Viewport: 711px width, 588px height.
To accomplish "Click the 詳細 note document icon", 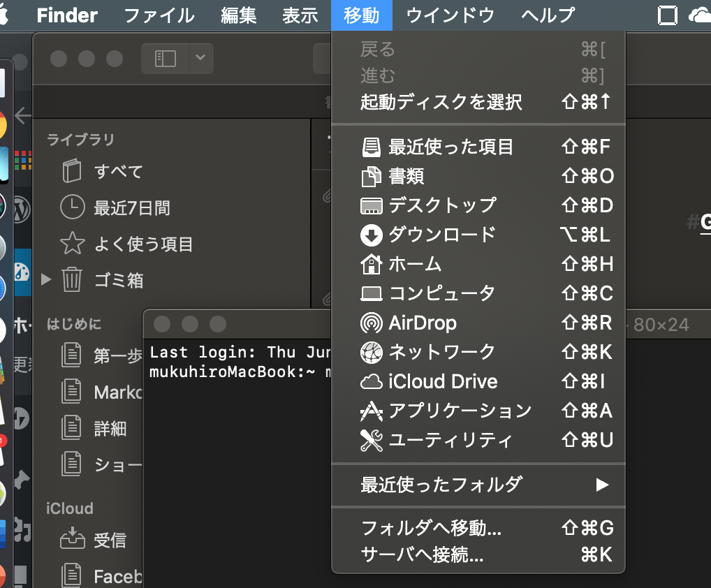I will click(71, 427).
